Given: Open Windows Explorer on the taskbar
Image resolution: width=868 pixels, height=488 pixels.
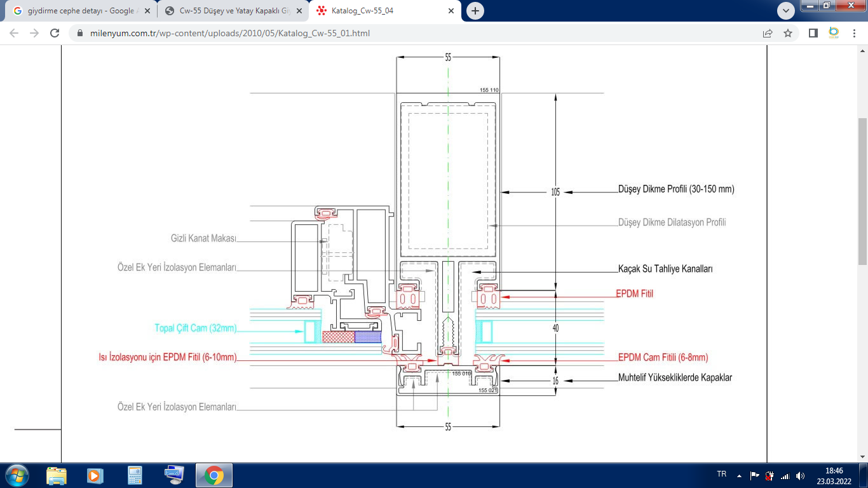Looking at the screenshot, I should [x=57, y=475].
